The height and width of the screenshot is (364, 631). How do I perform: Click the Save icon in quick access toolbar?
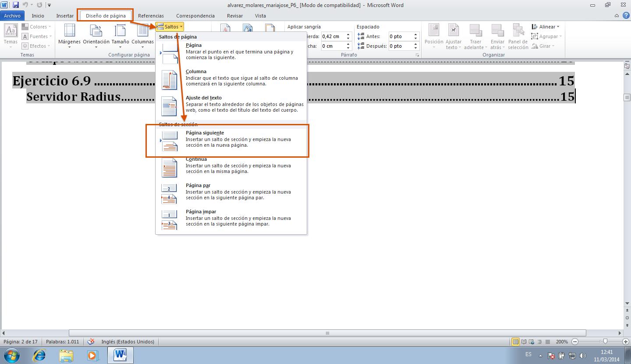point(16,5)
